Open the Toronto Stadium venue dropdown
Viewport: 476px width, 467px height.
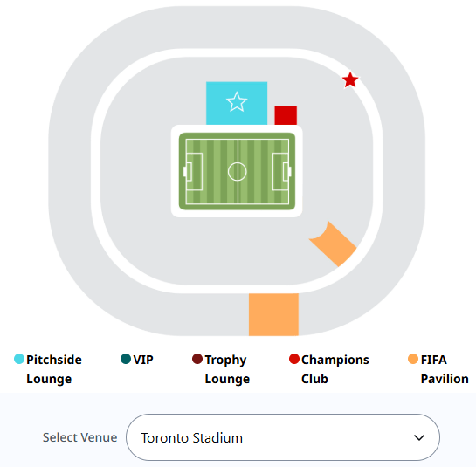pos(283,437)
